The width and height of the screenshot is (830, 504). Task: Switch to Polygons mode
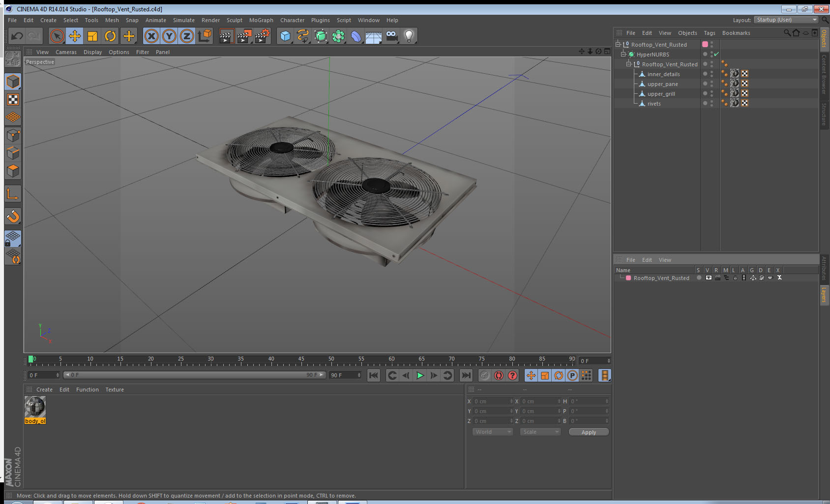(x=13, y=171)
